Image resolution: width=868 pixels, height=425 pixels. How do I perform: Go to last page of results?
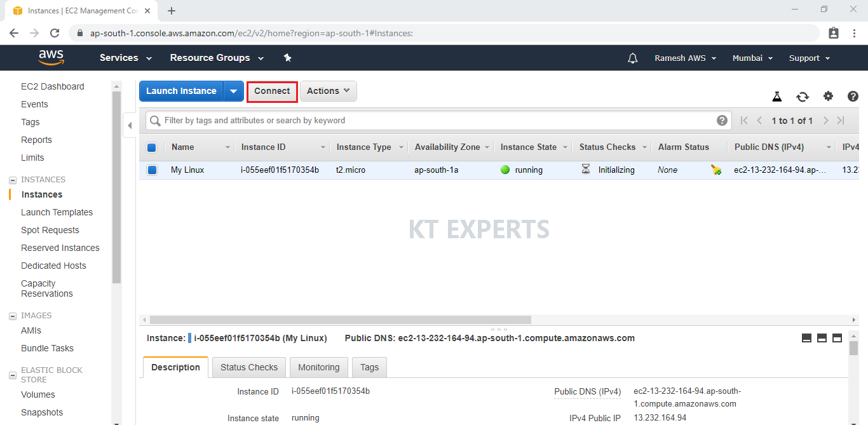(x=841, y=121)
